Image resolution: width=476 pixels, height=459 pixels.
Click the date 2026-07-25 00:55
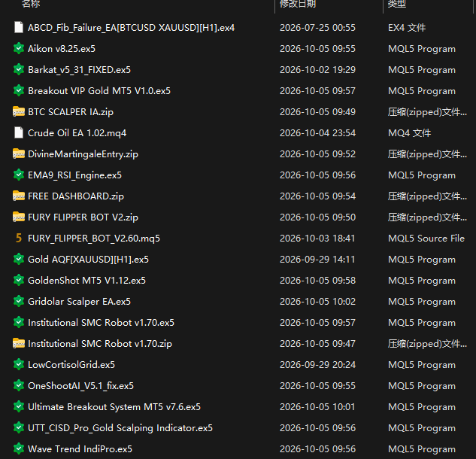tap(317, 28)
